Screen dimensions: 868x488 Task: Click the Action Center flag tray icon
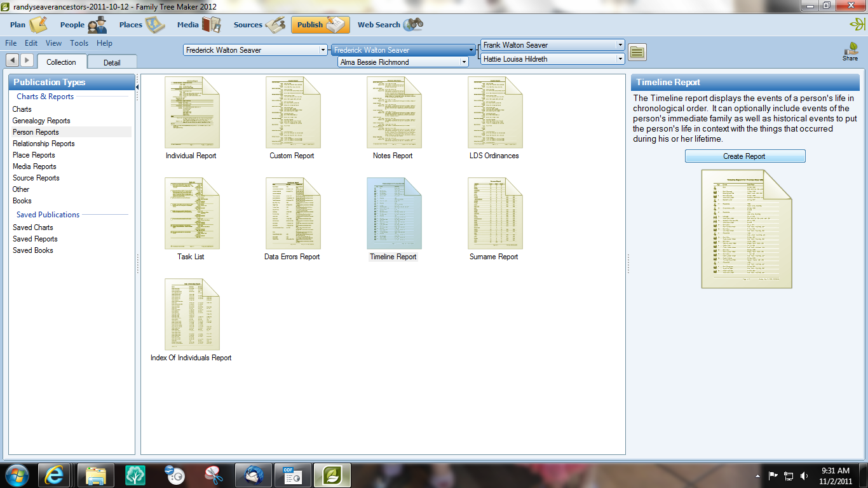773,475
